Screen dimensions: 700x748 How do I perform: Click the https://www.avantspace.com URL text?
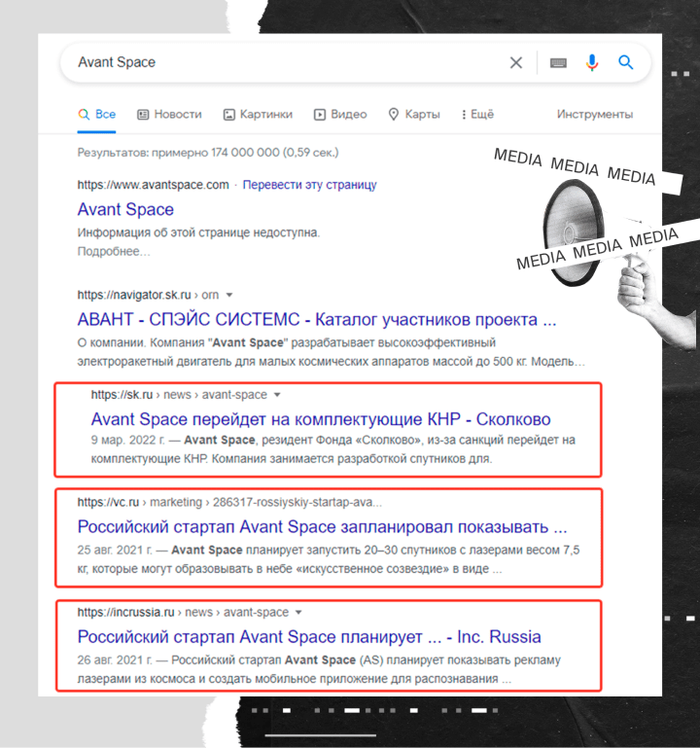coord(153,185)
